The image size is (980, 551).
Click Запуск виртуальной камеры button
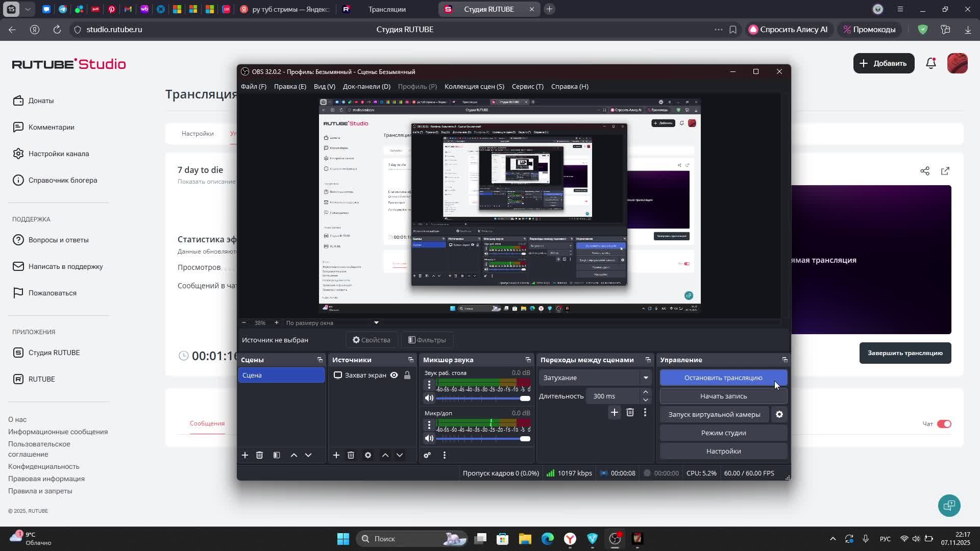point(714,414)
